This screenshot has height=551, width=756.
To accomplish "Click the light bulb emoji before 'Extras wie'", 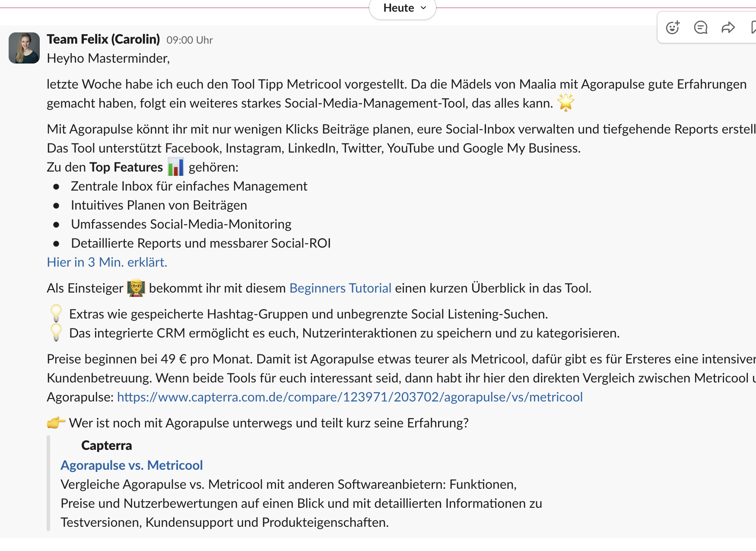I will pos(56,313).
